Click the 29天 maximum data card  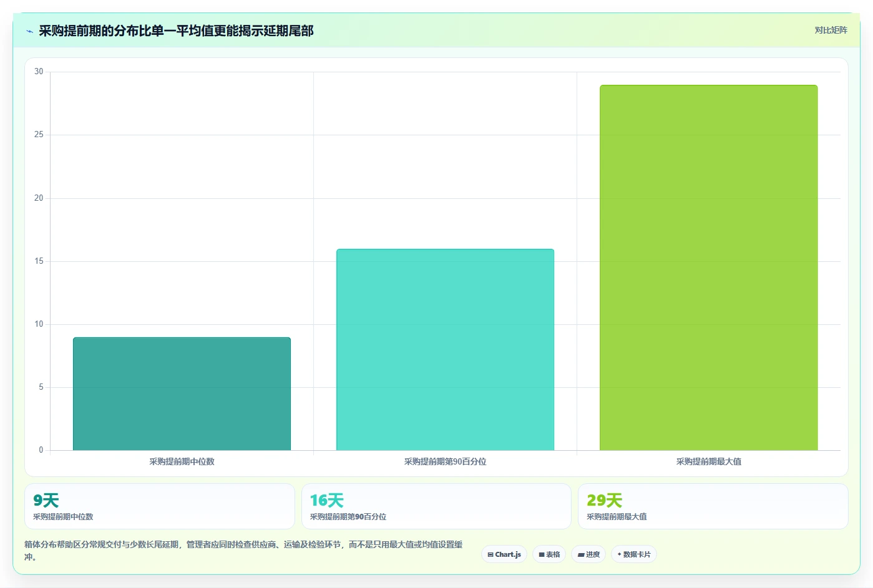(713, 506)
